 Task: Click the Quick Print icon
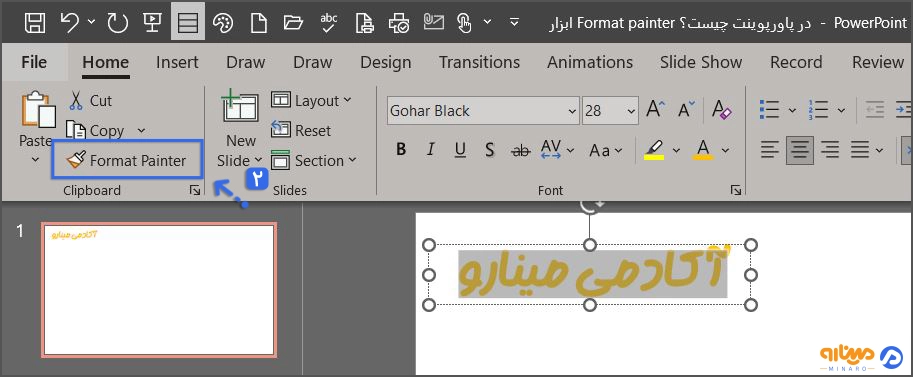coord(399,23)
